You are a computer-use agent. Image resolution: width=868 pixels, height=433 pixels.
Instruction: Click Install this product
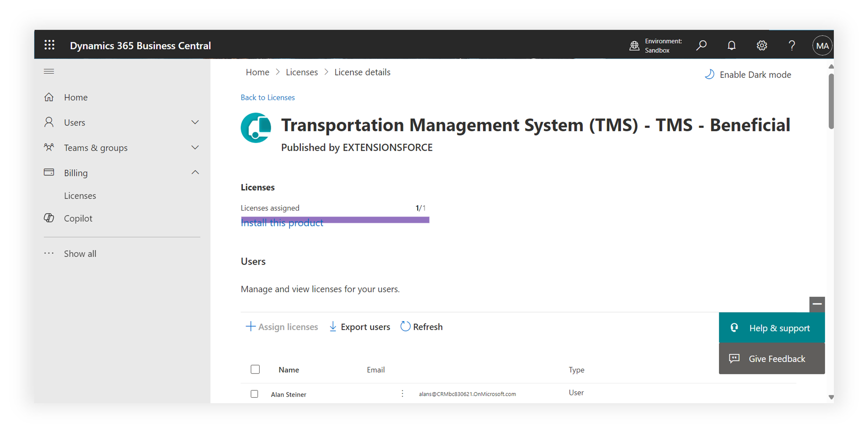coord(282,223)
